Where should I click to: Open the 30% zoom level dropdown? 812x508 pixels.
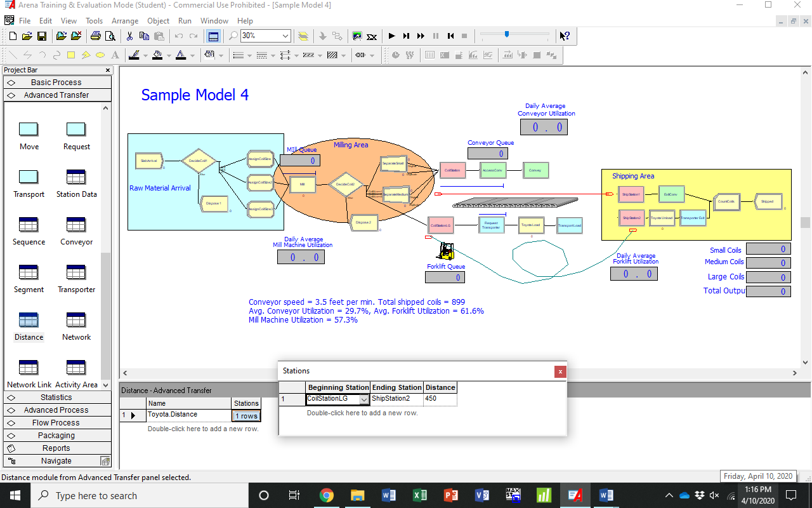click(285, 36)
